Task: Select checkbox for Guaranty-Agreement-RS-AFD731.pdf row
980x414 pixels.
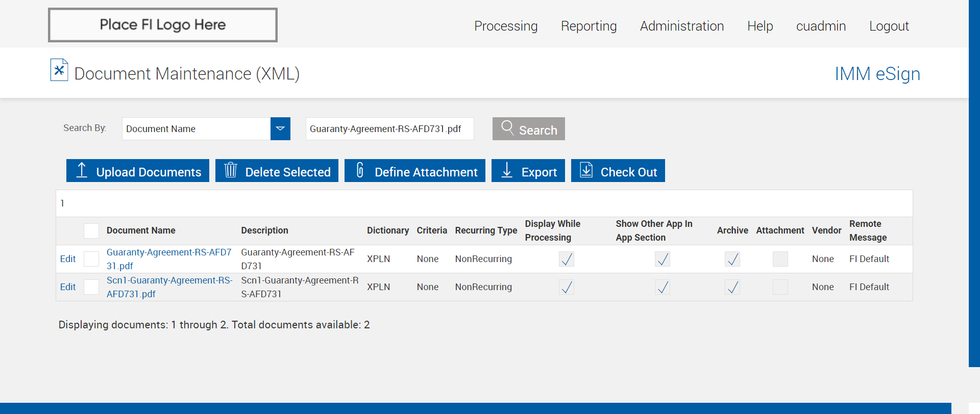Action: 91,259
